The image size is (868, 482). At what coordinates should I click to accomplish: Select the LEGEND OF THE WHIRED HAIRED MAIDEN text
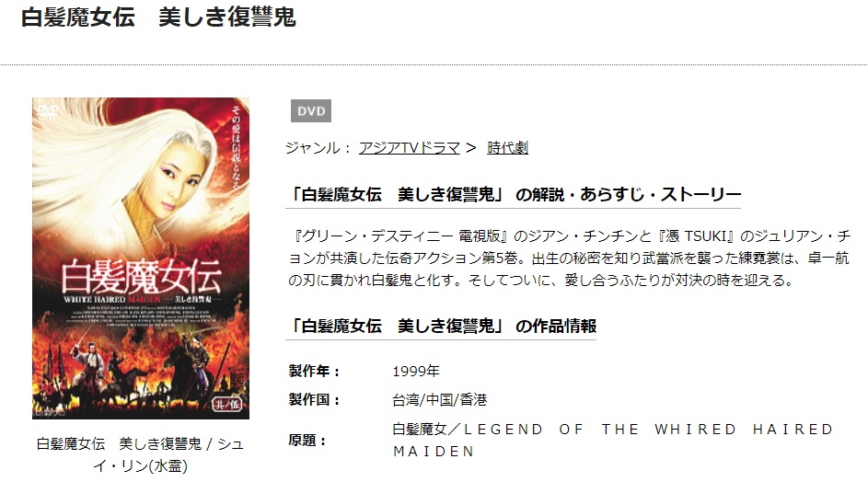coord(613,441)
